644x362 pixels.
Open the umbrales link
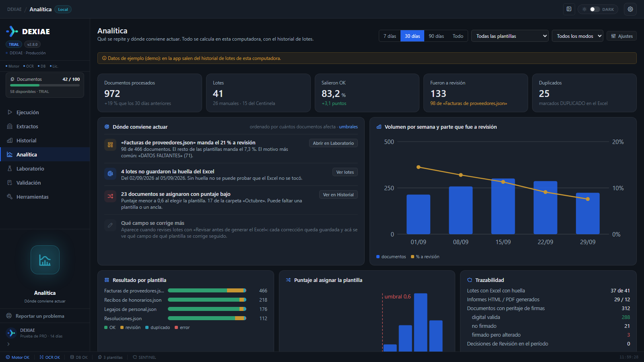[348, 127]
